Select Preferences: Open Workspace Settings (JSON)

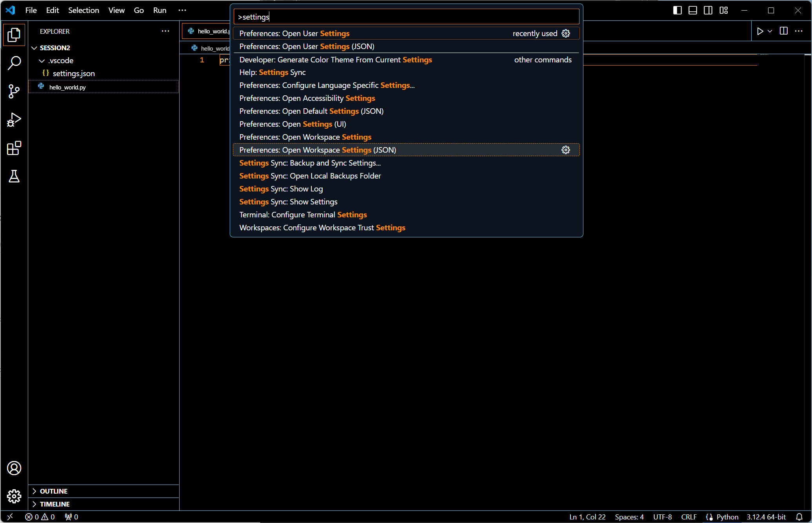point(318,150)
